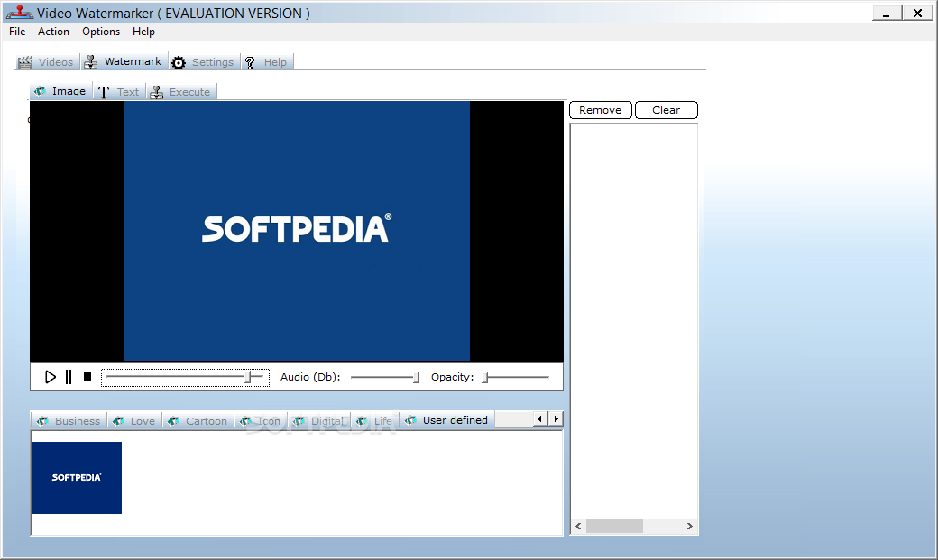
Task: Select the Image sub-tab
Action: [x=61, y=91]
